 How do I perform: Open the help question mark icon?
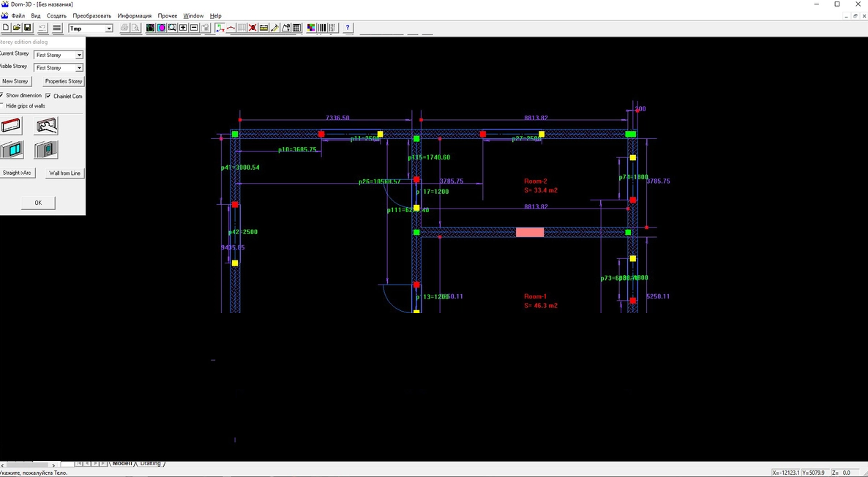[x=348, y=28]
